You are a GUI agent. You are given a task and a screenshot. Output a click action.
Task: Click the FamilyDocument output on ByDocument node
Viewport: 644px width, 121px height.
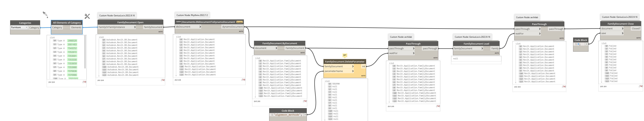295,48
